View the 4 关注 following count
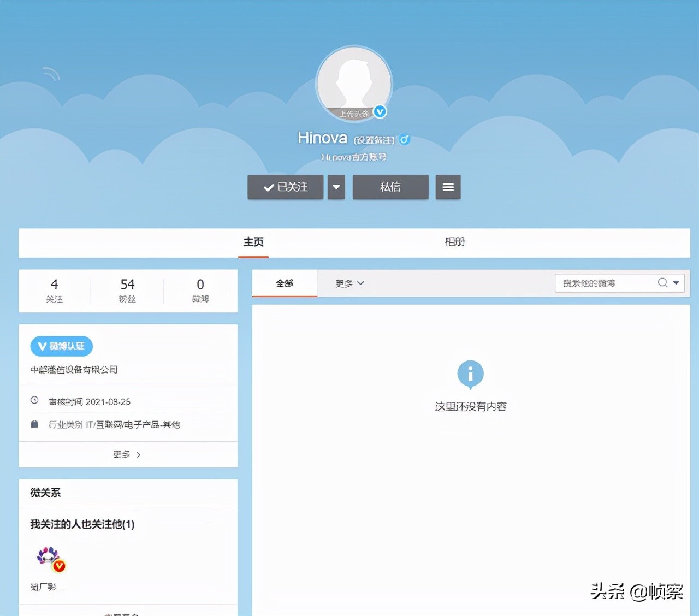Screen dimensions: 699x616 tap(55, 291)
